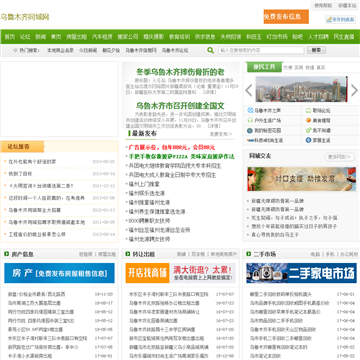360x360 pixels.
Task: Focus the search keyword input field
Action: click(261, 50)
